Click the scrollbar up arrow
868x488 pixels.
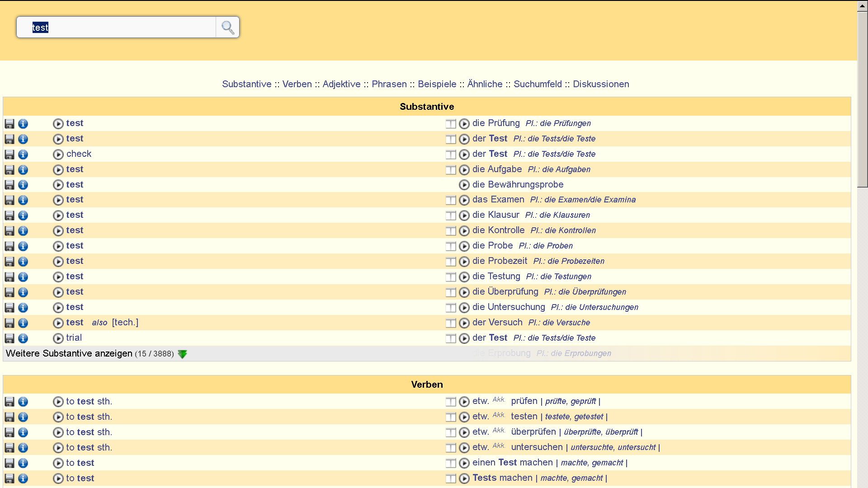click(863, 6)
